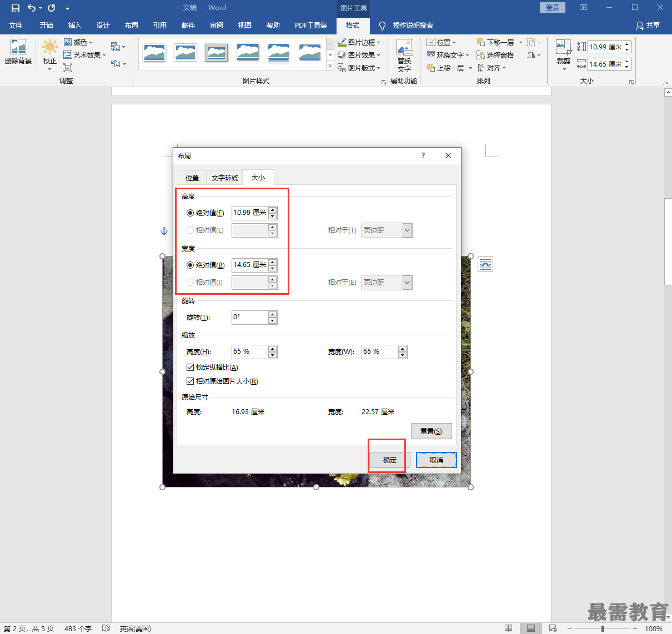Click the 确定 button

click(390, 460)
